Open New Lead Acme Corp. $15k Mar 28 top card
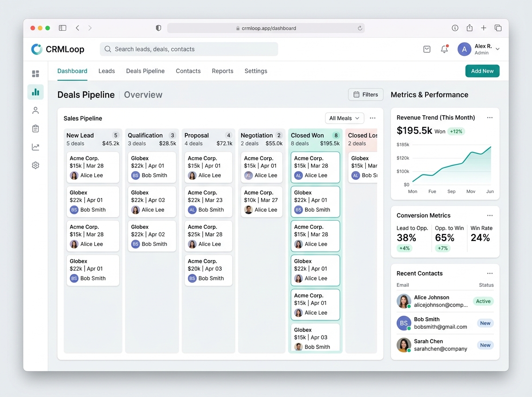 (93, 167)
